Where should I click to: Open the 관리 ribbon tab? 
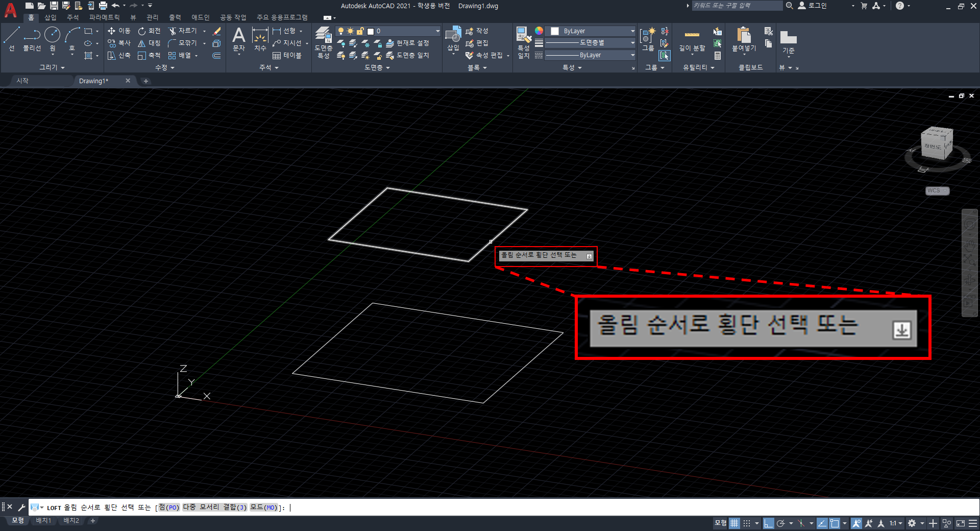153,17
